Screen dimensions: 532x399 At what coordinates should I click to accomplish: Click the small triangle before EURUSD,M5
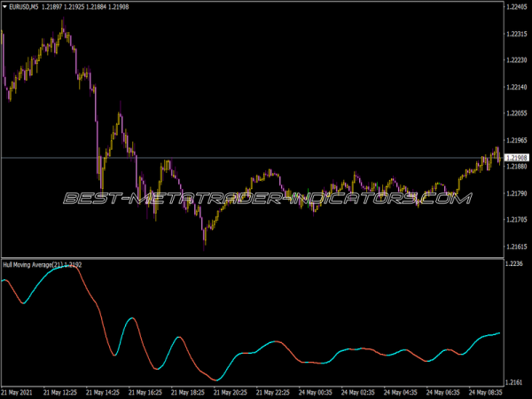4,7
